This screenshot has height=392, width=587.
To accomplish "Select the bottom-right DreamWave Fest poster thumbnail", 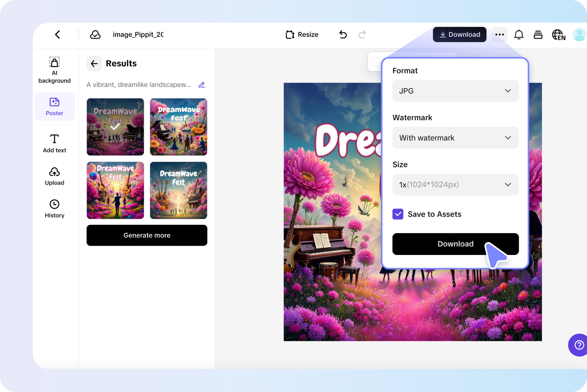I will (178, 191).
